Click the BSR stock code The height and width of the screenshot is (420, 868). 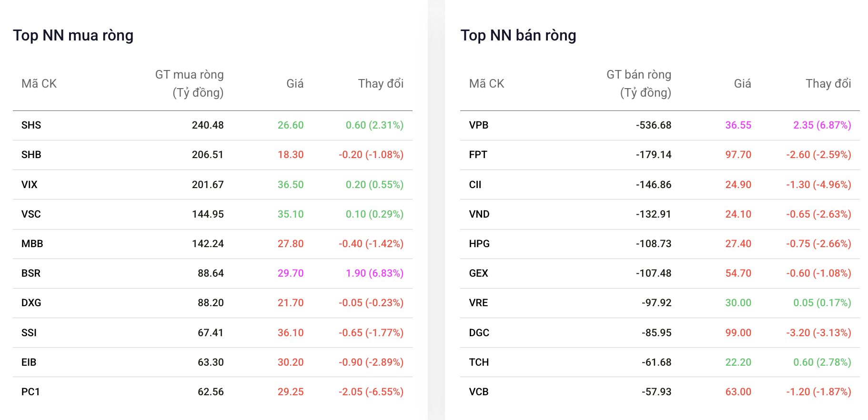31,273
